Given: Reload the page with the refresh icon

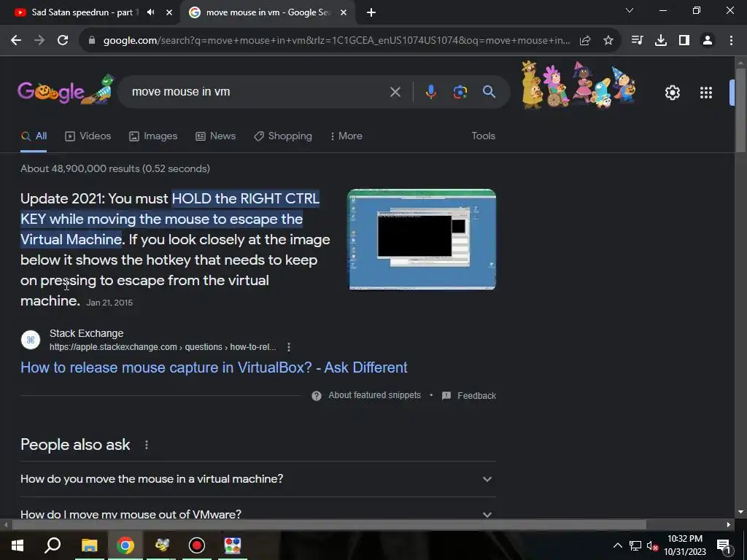Looking at the screenshot, I should point(63,41).
